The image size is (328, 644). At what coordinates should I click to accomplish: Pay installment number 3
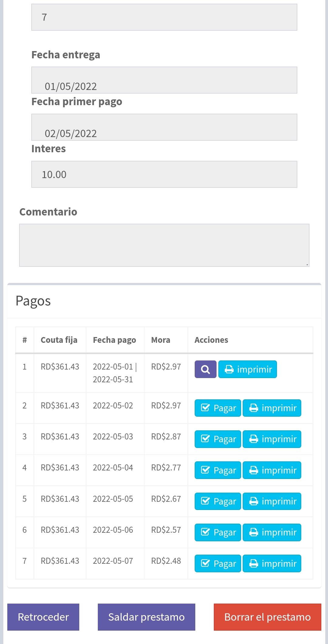tap(217, 439)
